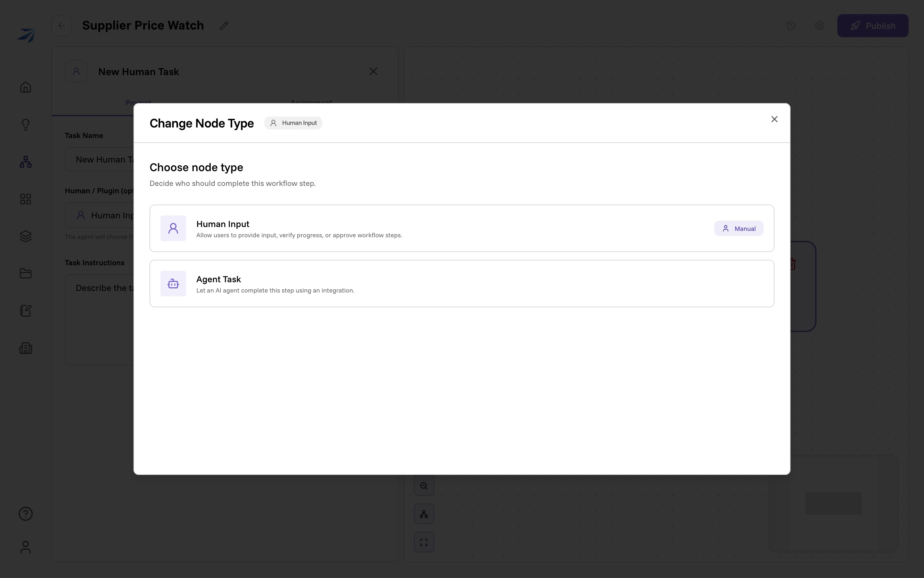Click the Task Name input field

point(99,159)
